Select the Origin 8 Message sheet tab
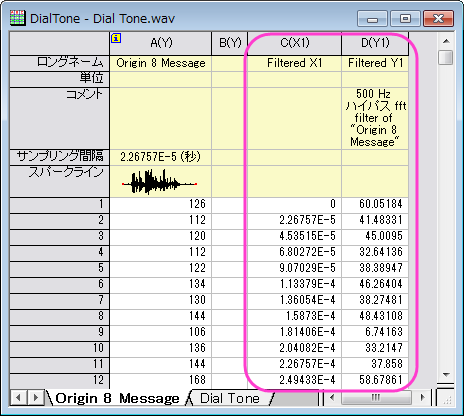Image resolution: width=464 pixels, height=416 pixels. pos(117,398)
